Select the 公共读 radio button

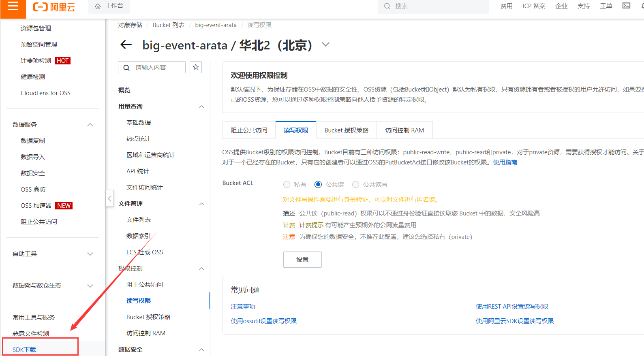[318, 185]
